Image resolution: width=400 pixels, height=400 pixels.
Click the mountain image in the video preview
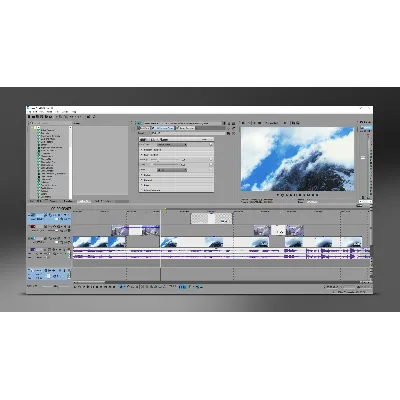click(297, 159)
